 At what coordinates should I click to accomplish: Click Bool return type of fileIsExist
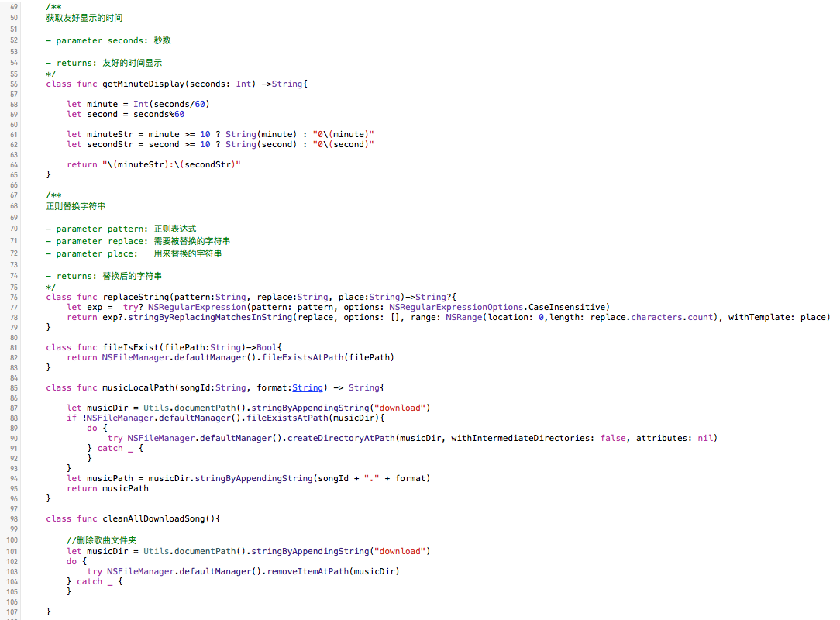(267, 347)
